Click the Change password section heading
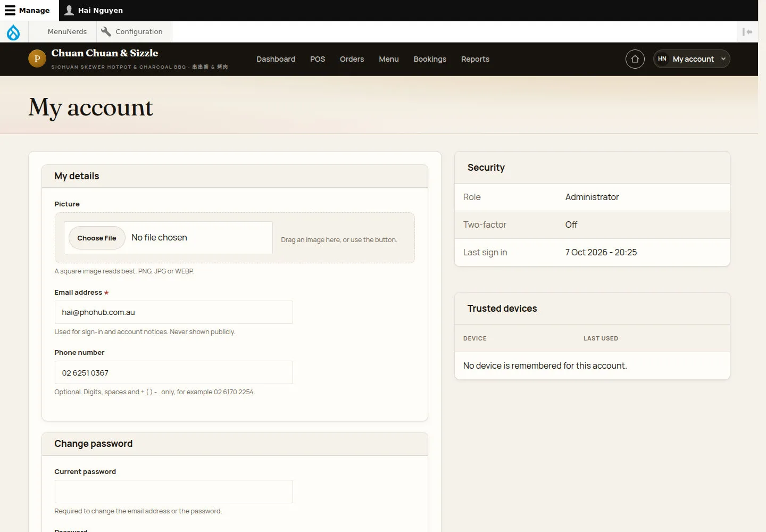Viewport: 766px width, 532px height. click(94, 444)
